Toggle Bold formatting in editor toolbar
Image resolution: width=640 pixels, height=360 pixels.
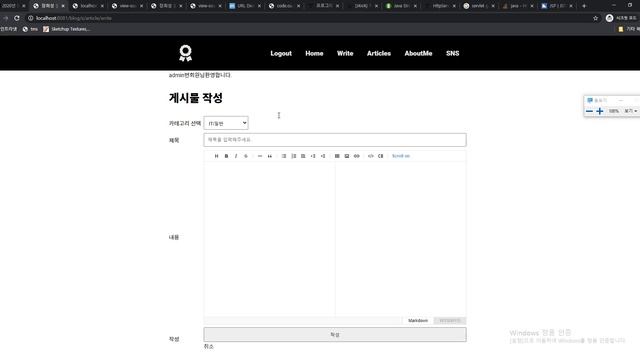[226, 156]
